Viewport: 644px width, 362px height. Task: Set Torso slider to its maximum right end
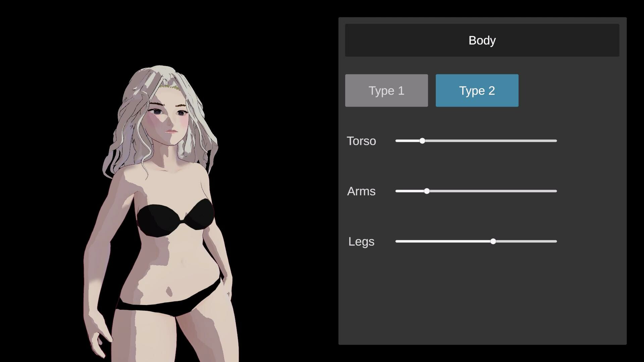(556, 141)
